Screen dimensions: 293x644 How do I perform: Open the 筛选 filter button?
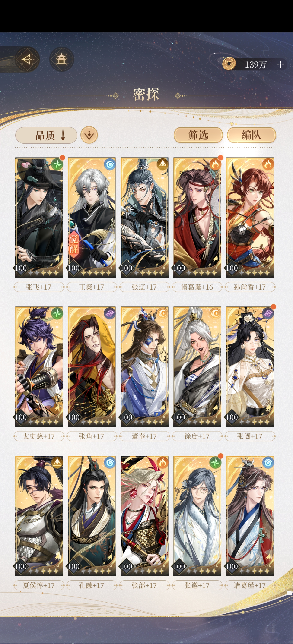click(198, 135)
